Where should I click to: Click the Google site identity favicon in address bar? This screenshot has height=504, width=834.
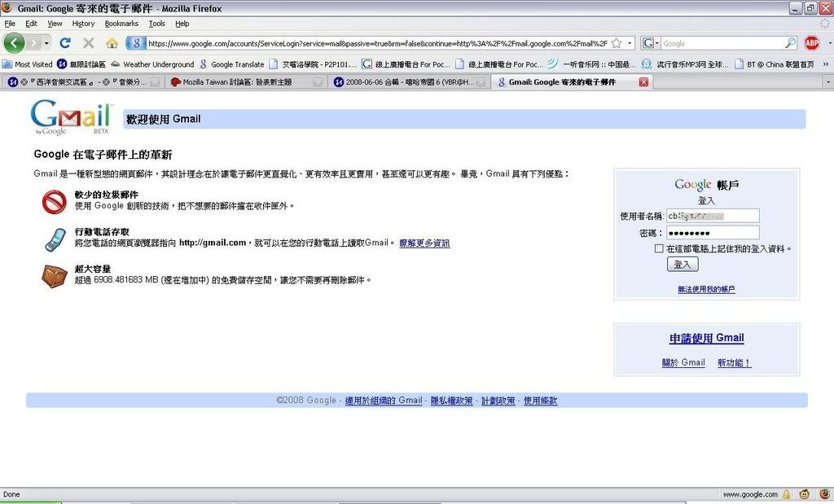(136, 43)
